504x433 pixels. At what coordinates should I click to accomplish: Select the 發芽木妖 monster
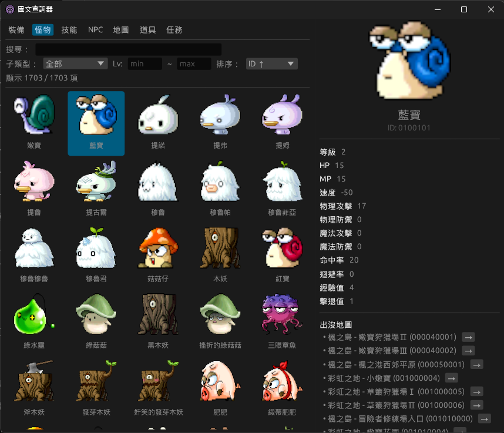click(x=96, y=390)
